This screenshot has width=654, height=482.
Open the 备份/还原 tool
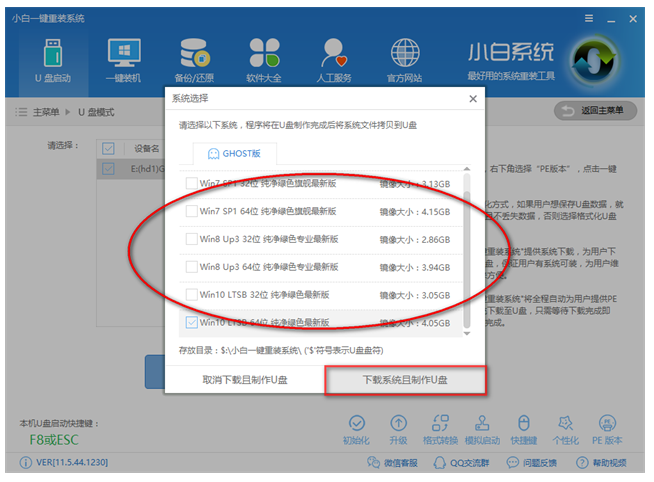[194, 60]
